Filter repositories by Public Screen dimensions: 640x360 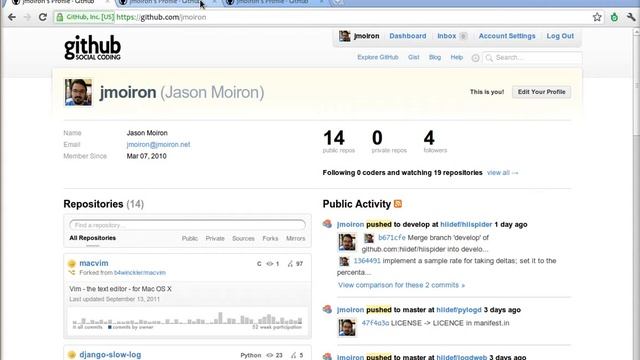(190, 238)
